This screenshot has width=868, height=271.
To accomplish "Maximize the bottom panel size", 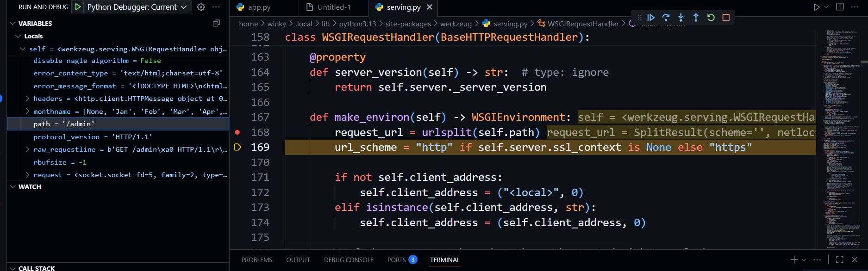I will click(x=839, y=259).
